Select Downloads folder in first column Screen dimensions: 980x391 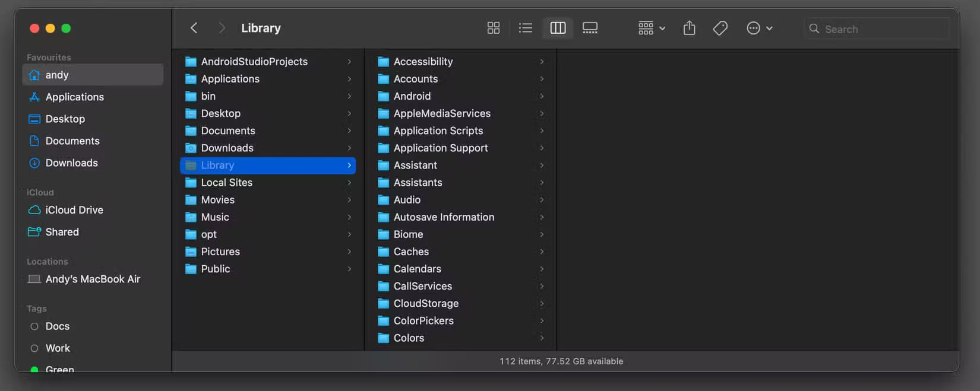(x=268, y=148)
